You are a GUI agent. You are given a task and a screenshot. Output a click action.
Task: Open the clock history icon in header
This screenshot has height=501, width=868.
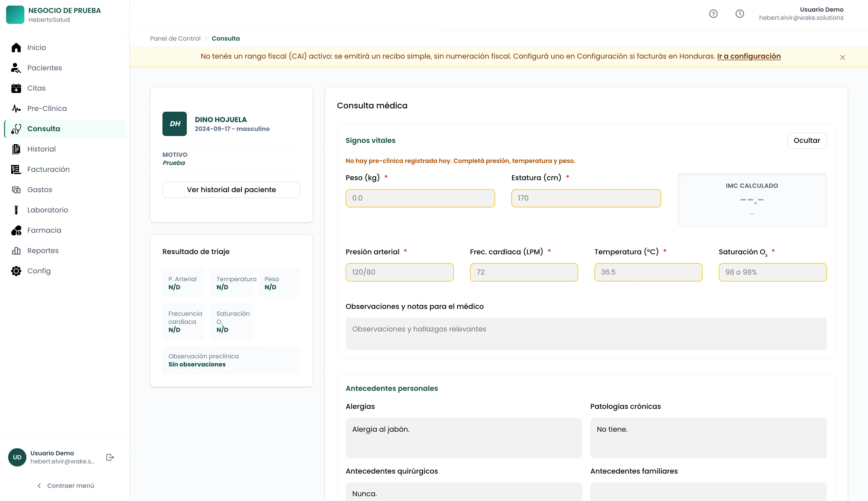click(x=740, y=14)
